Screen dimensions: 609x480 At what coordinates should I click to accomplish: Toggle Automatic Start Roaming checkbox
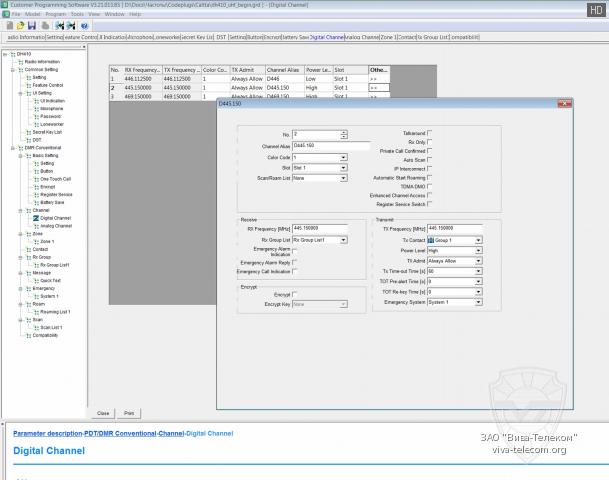(430, 178)
